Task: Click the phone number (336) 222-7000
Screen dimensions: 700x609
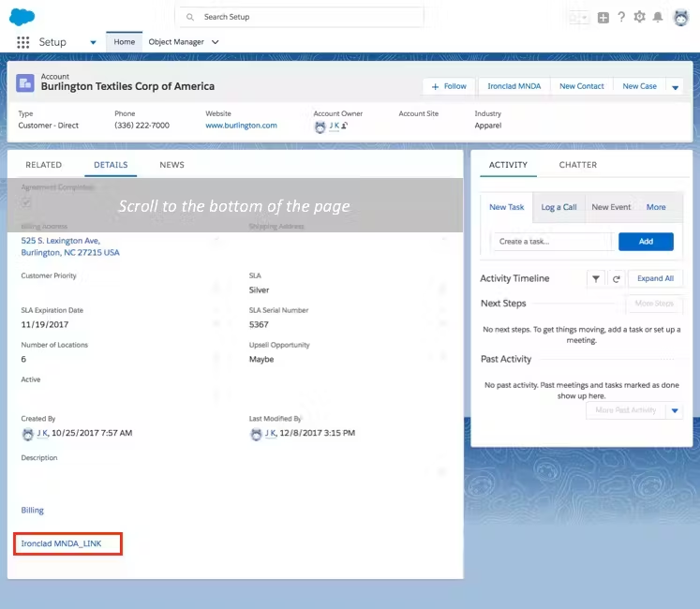Action: click(141, 126)
